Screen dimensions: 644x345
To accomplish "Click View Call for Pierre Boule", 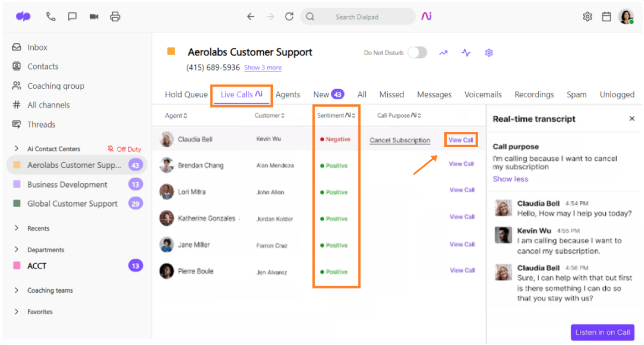I will [462, 270].
